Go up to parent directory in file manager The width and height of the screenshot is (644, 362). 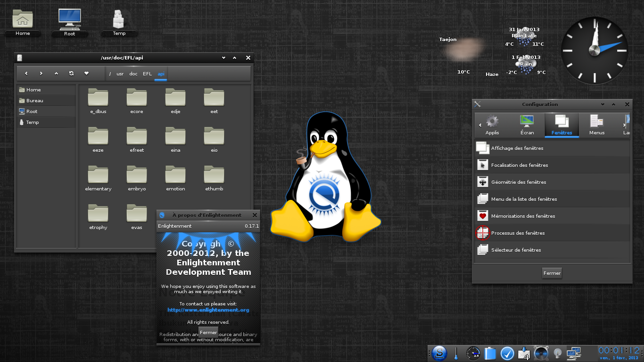pyautogui.click(x=56, y=74)
